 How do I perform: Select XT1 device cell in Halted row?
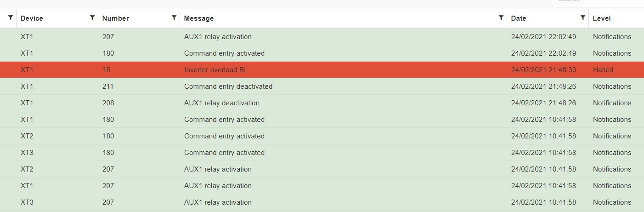tap(27, 70)
